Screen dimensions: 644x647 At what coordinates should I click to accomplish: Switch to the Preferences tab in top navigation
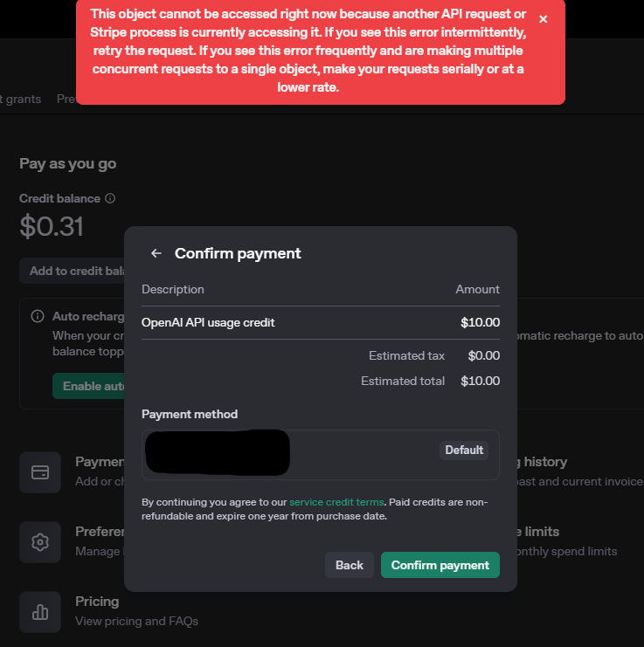66,99
